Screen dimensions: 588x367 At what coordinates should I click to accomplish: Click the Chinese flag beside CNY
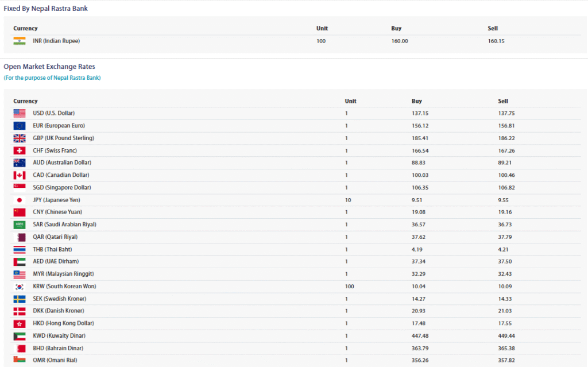click(20, 212)
